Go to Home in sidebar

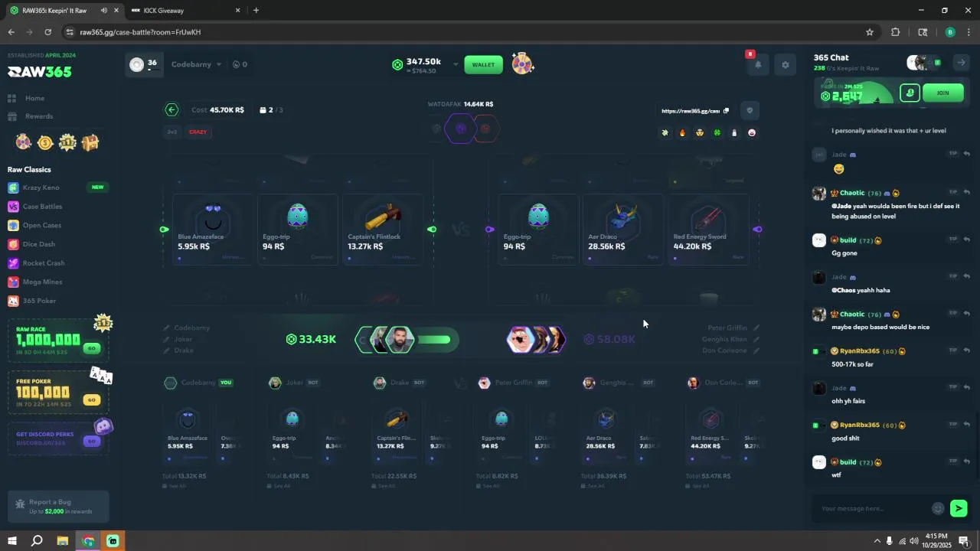(34, 98)
